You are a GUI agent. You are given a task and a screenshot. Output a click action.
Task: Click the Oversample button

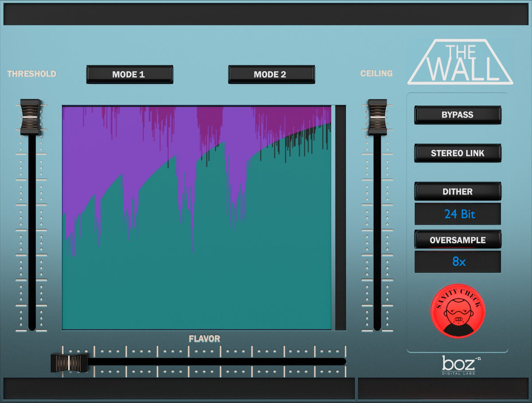tap(458, 240)
